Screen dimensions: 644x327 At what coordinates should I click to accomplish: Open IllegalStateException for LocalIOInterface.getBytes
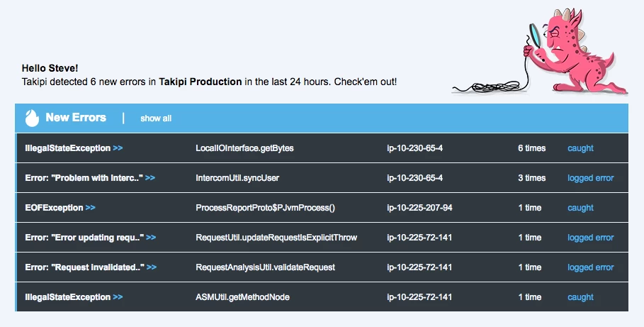click(74, 148)
